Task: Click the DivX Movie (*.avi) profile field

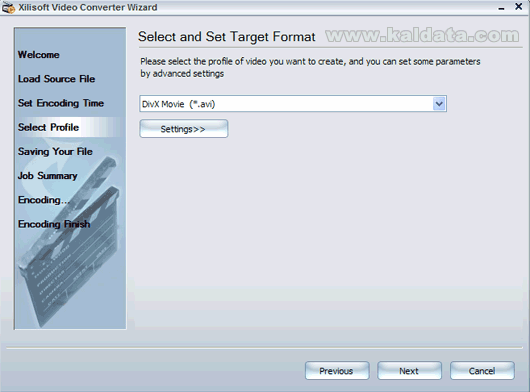Action: point(293,104)
